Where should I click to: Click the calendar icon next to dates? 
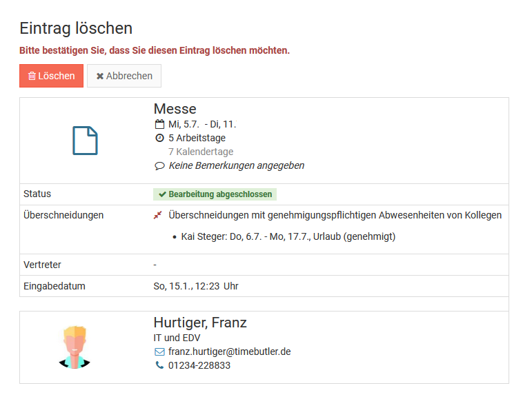[x=159, y=125]
